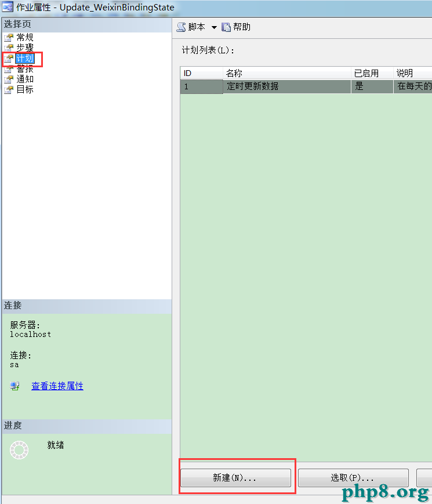Image resolution: width=432 pixels, height=504 pixels.
Task: Click the 选取(P)... button
Action: [x=353, y=478]
